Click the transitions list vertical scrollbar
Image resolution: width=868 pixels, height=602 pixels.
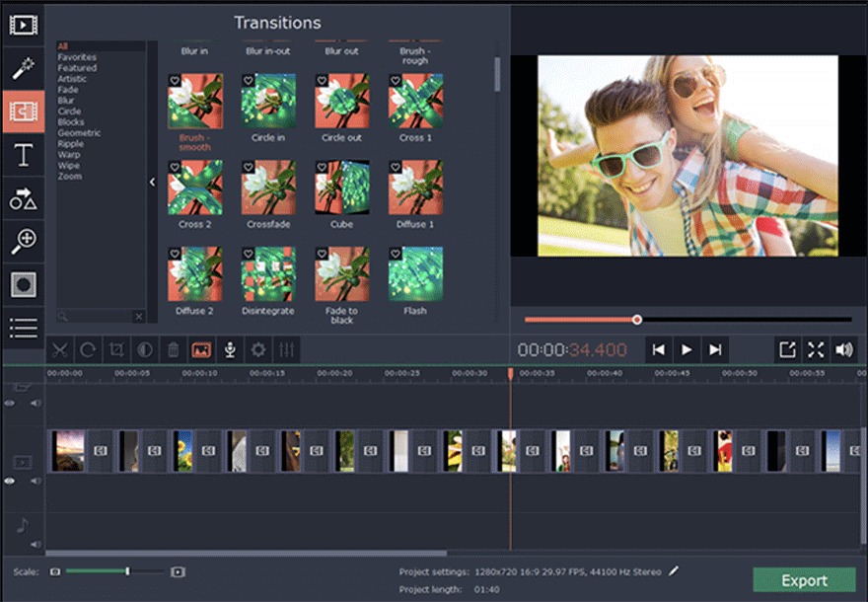tap(497, 74)
